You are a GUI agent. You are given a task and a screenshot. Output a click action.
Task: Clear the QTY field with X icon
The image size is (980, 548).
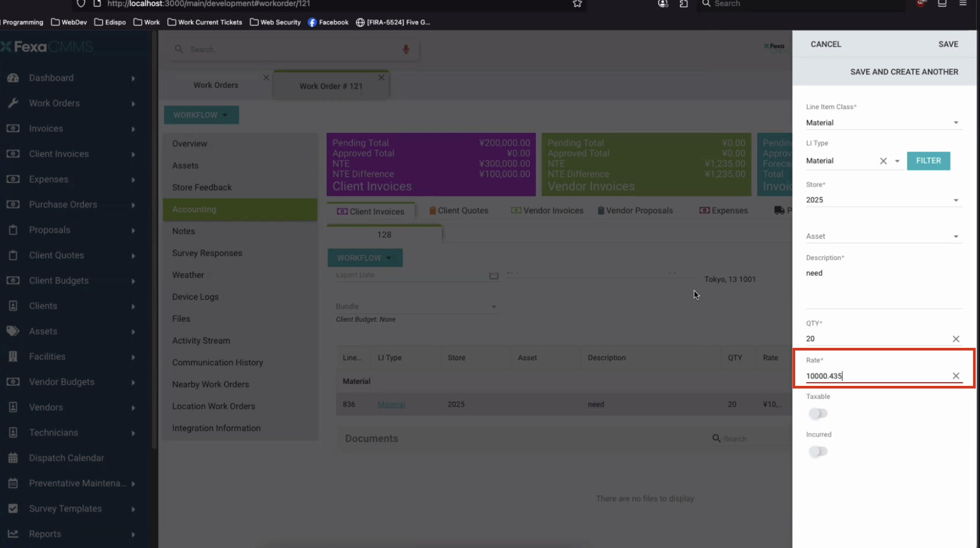pyautogui.click(x=956, y=339)
